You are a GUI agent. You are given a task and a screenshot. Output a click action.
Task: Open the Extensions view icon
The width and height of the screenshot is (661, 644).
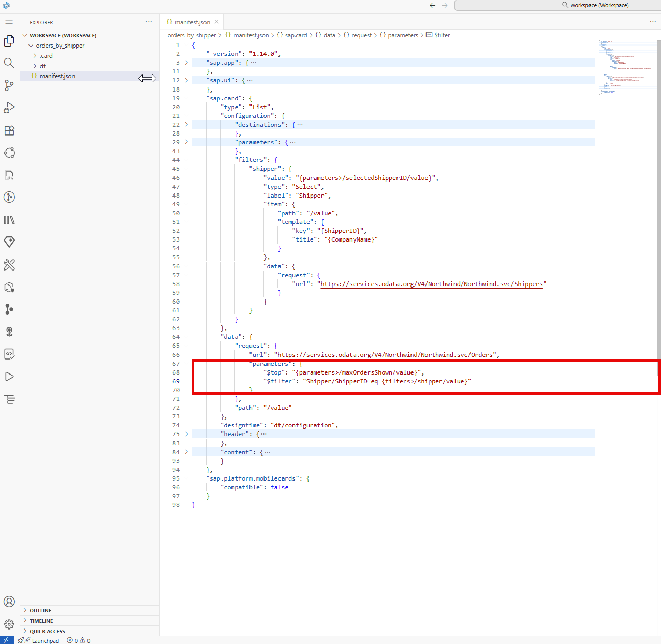9,130
